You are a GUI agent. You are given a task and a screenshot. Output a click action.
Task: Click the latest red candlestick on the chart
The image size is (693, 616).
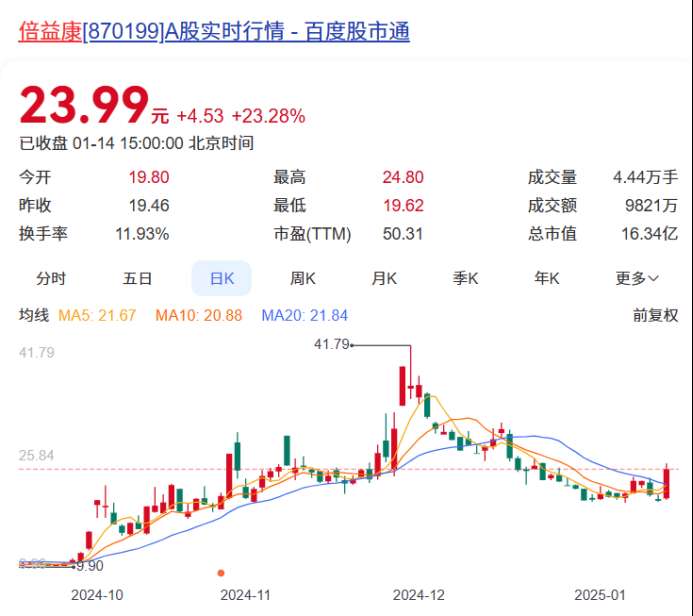[666, 483]
